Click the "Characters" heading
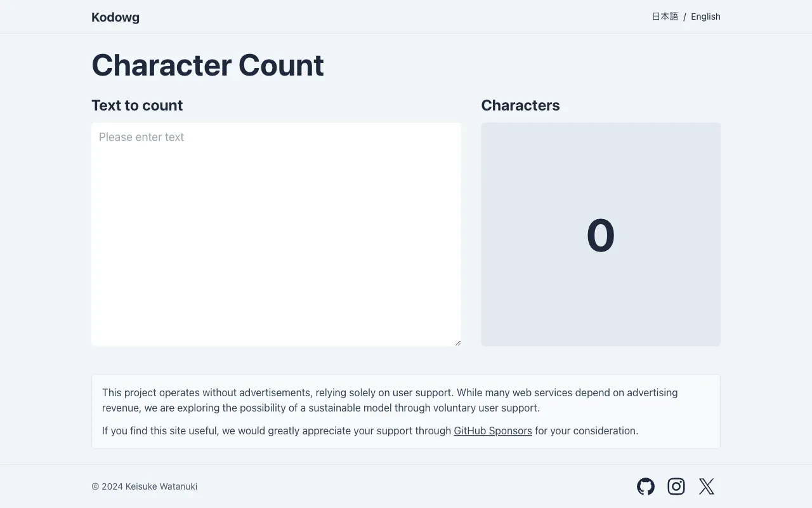 (x=520, y=105)
